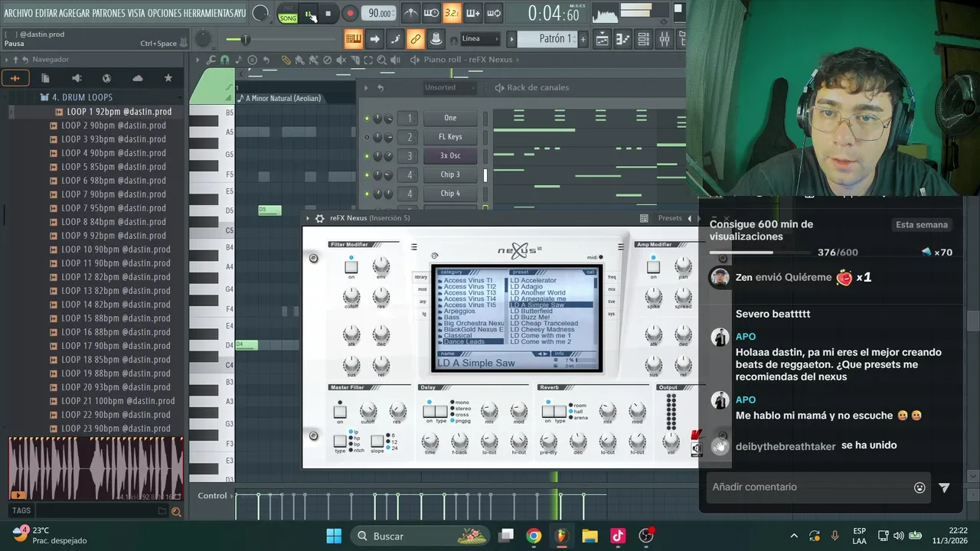Expand the channel rack menu arrow

366,87
